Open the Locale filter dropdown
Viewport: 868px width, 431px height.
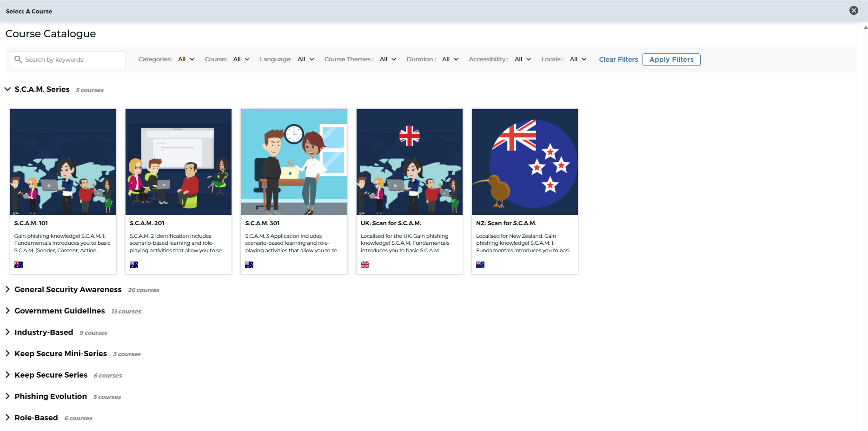pyautogui.click(x=578, y=59)
